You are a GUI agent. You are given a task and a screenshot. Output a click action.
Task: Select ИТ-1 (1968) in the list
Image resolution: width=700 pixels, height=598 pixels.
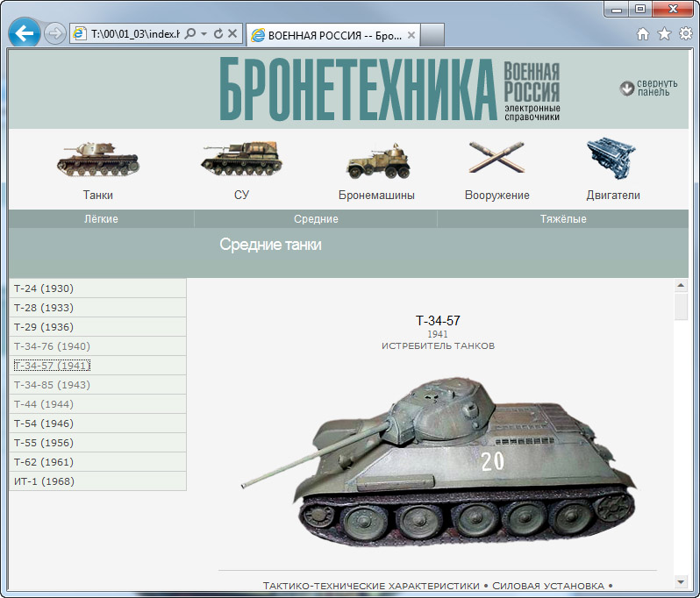97,481
